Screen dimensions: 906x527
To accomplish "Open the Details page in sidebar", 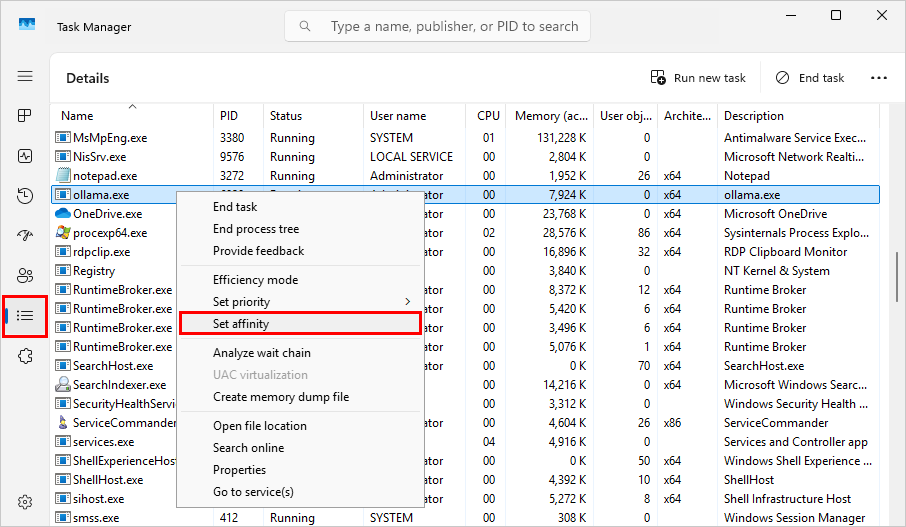I will click(x=25, y=316).
